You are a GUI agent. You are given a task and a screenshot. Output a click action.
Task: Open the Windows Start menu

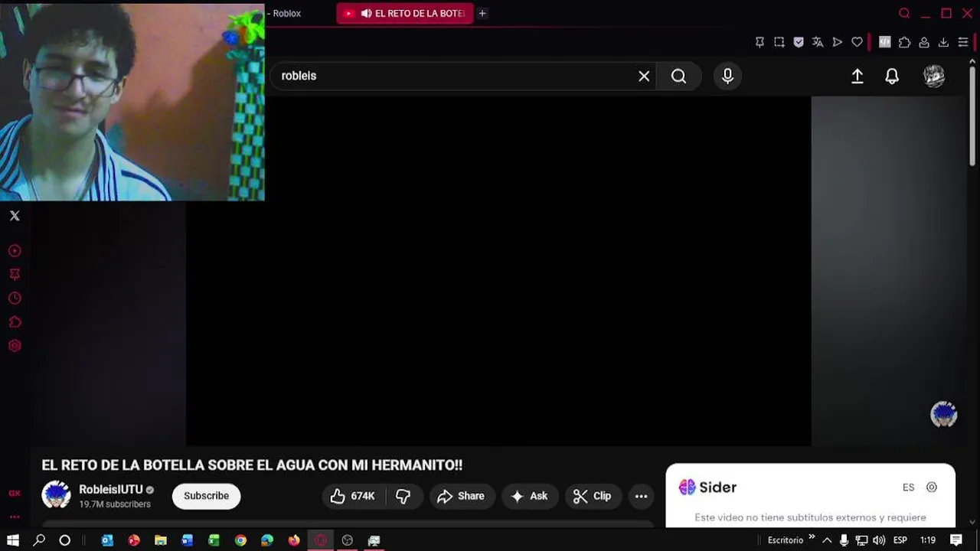point(13,540)
